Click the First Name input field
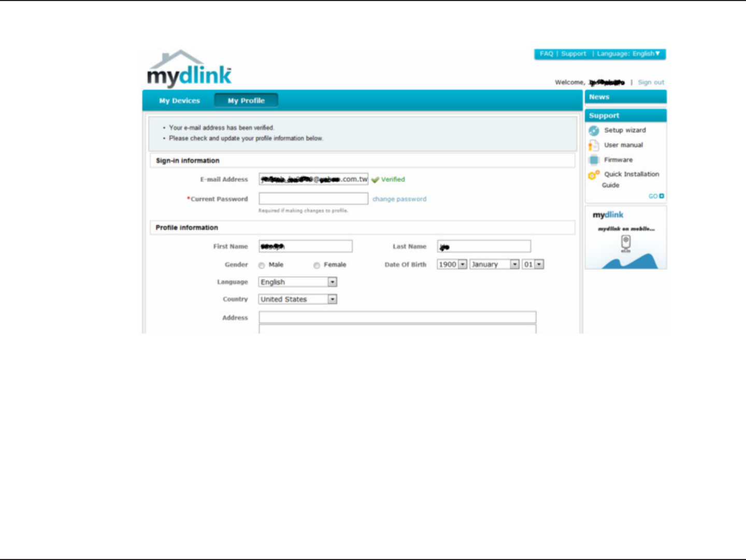The width and height of the screenshot is (746, 560). (306, 246)
